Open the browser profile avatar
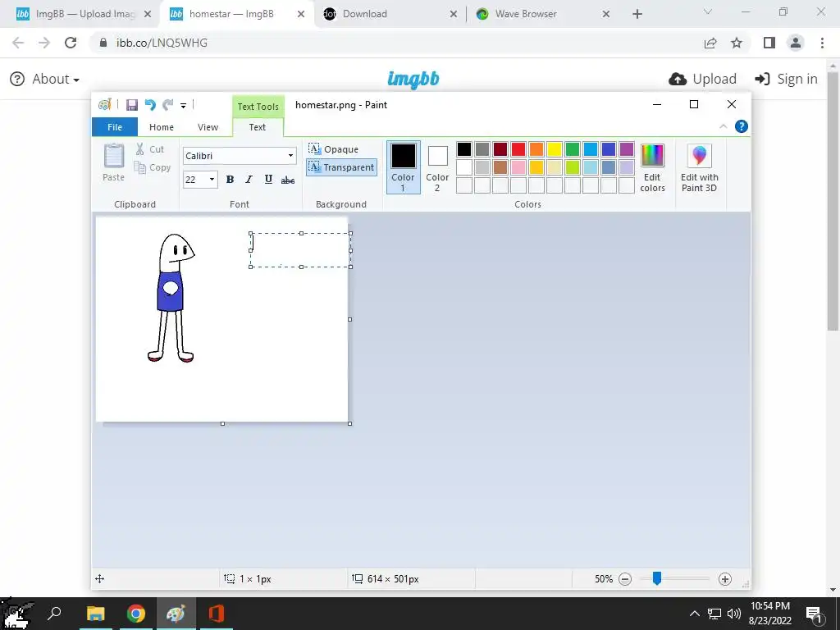The image size is (840, 630). coord(796,43)
